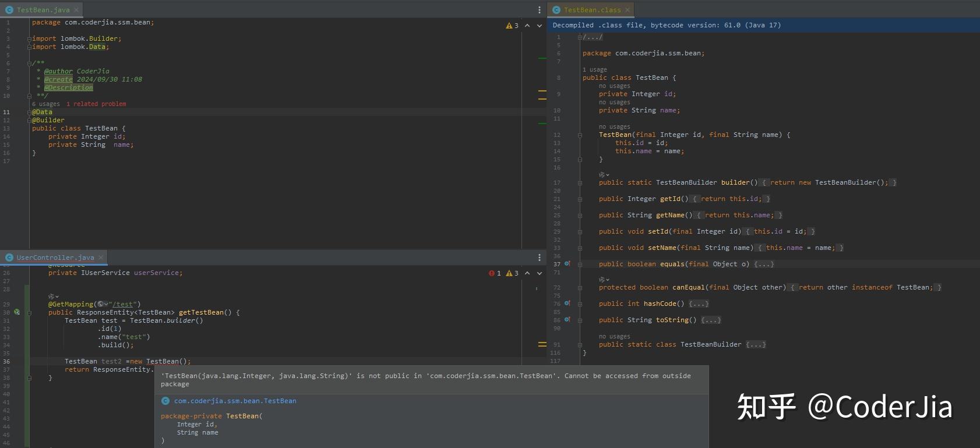
Task: Click the '6 usages' inlay above @Data
Action: click(46, 104)
